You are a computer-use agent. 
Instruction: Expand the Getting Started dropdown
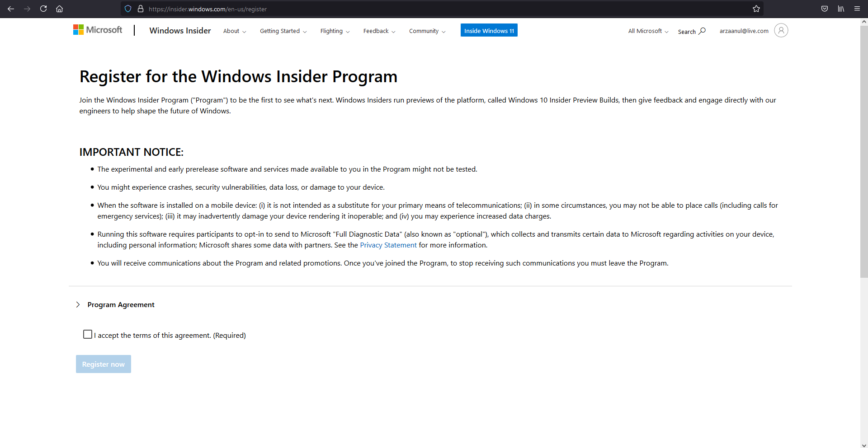click(x=283, y=31)
